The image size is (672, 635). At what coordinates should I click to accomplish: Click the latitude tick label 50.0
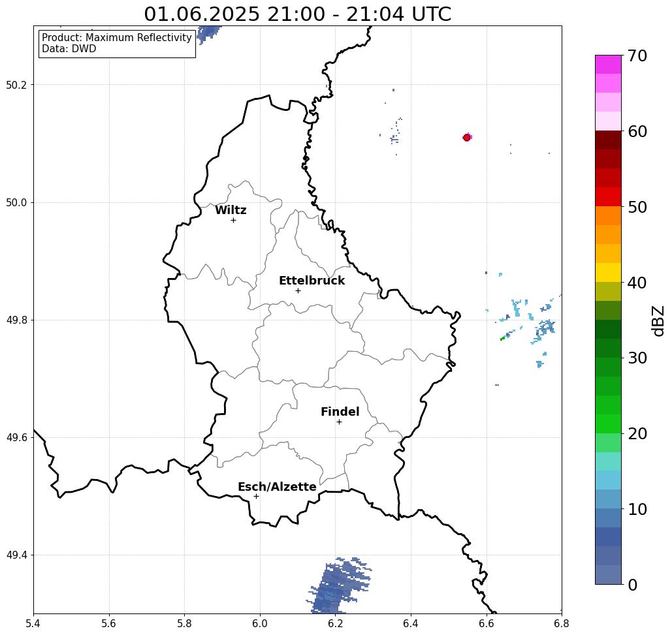16,202
